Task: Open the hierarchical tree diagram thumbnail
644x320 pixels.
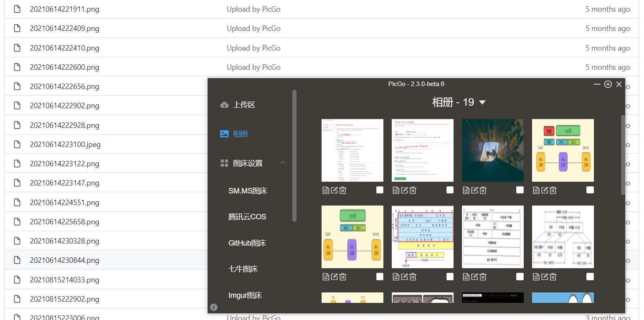Action: tap(563, 237)
